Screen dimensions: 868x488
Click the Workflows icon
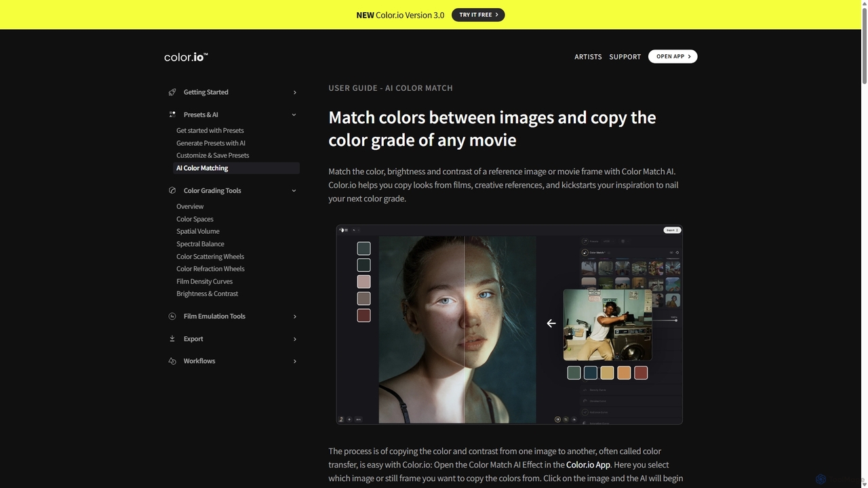172,361
